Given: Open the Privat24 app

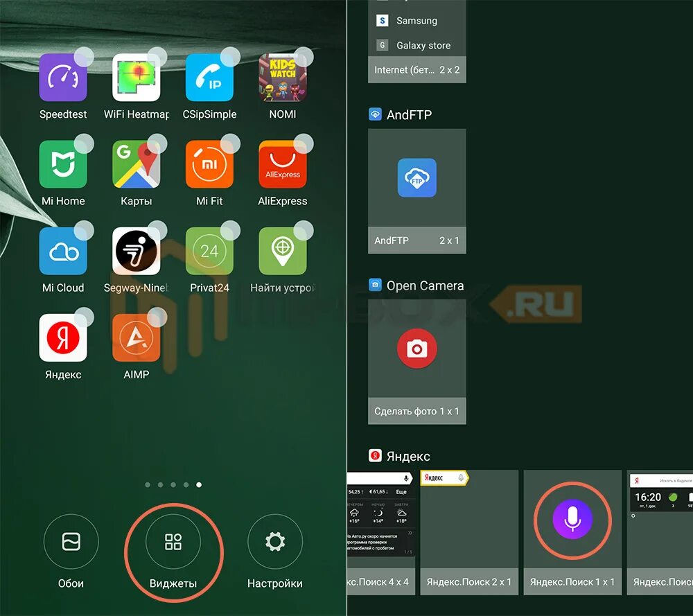Looking at the screenshot, I should click(209, 251).
